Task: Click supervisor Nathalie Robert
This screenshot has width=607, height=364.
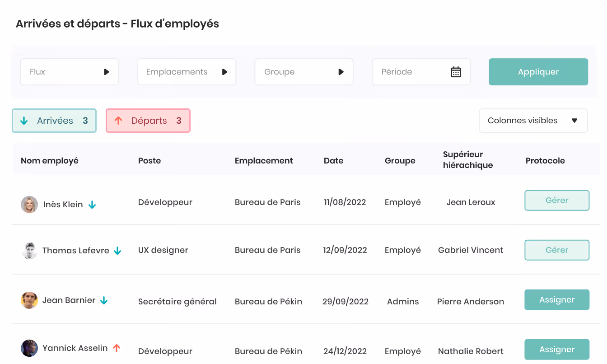Action: 471,351
